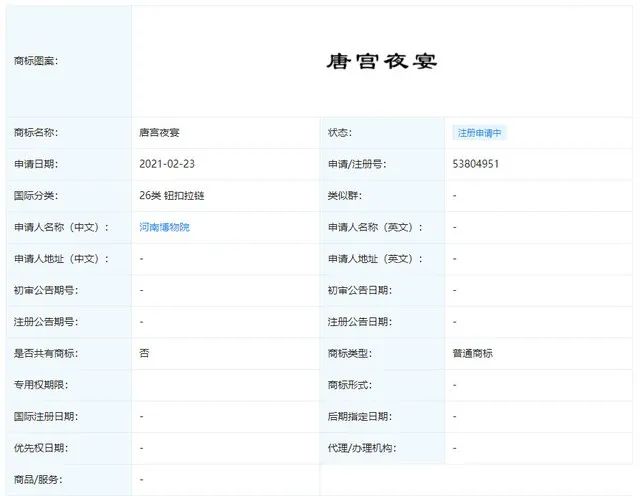Click the 申请/注册号 label
Viewport: 640px width, 496px height.
pos(357,164)
